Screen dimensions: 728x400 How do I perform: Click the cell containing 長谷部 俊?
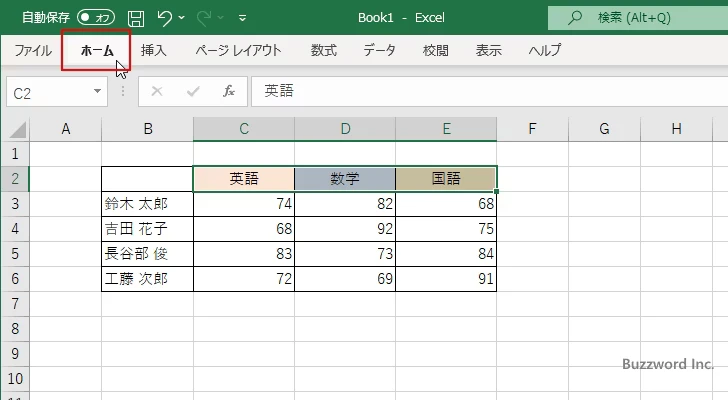coord(148,254)
